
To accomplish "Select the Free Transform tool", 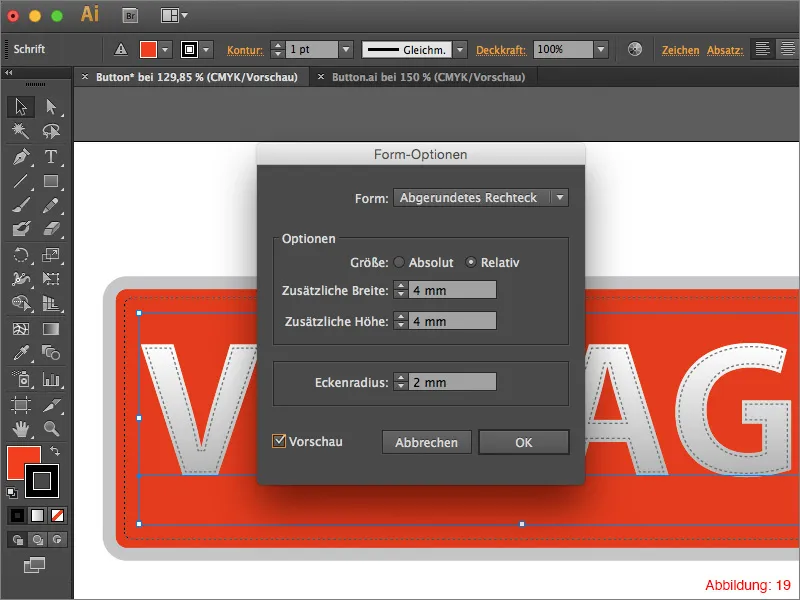I will pos(51,279).
